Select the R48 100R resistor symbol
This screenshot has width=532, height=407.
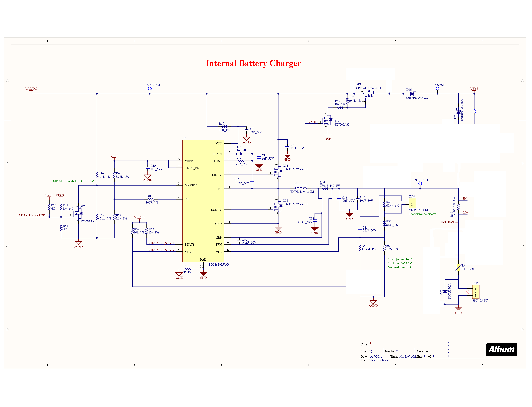point(151,199)
